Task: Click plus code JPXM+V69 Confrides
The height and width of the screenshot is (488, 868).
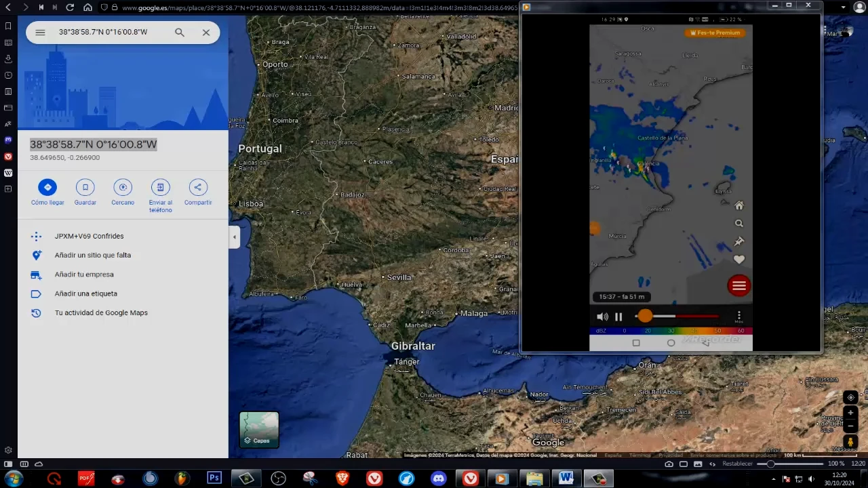Action: [89, 236]
